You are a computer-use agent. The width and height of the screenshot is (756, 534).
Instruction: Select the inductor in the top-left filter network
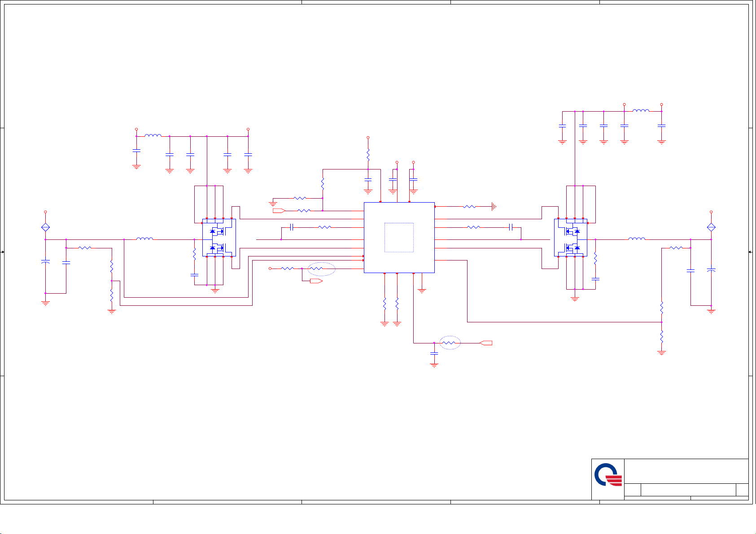[153, 135]
